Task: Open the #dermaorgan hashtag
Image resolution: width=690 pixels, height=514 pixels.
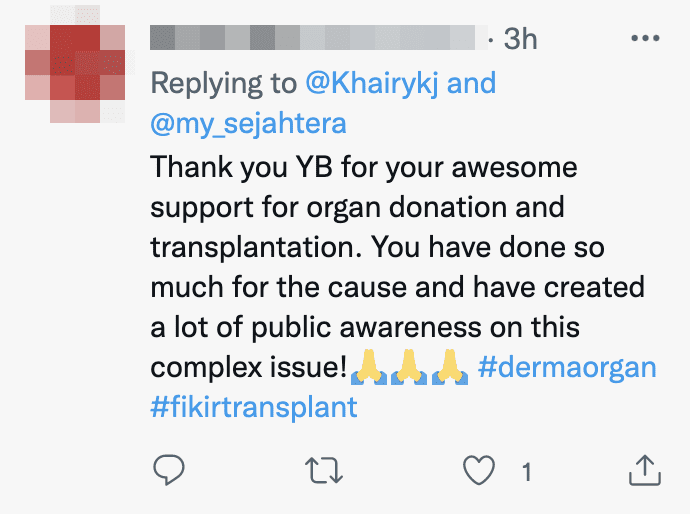Action: 567,367
